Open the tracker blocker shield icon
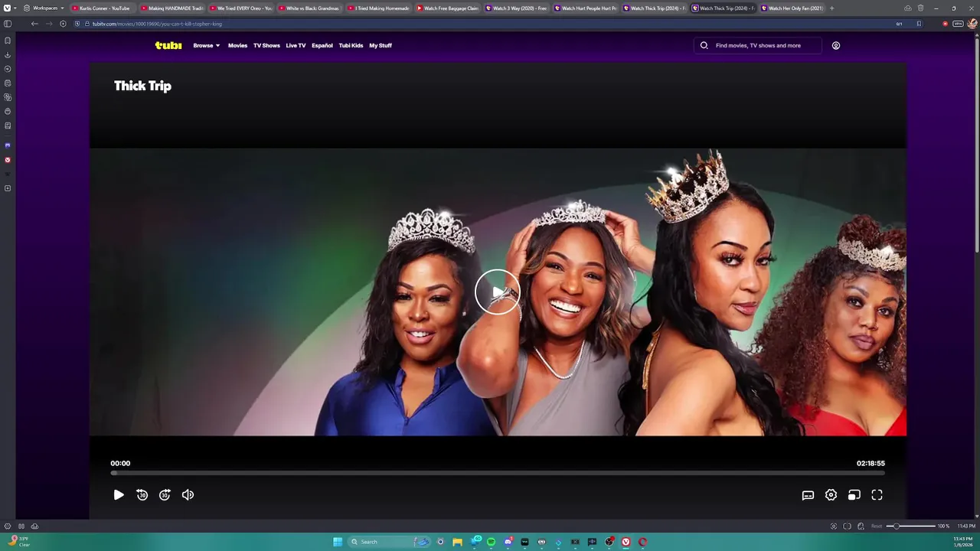 point(77,24)
